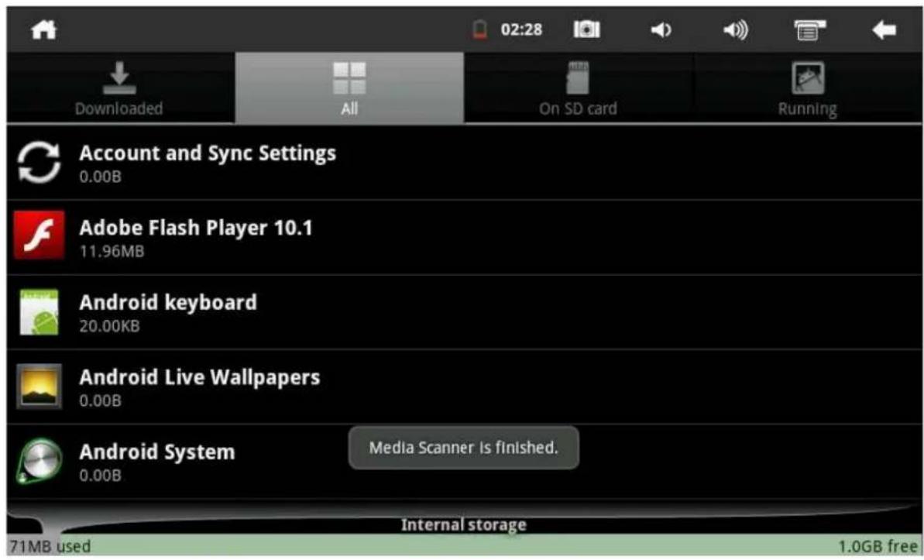This screenshot has width=924, height=560.
Task: Go back using the arrow icon
Action: pos(884,29)
